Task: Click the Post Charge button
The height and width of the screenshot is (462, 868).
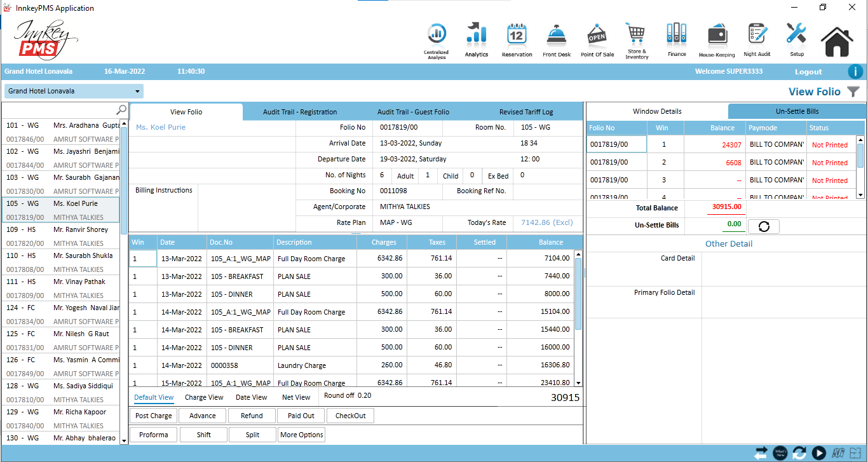Action: pos(153,416)
